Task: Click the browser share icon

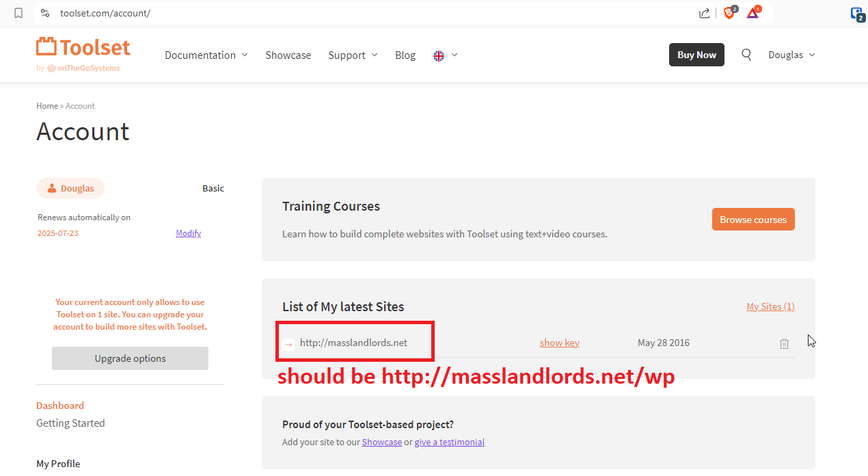Action: pyautogui.click(x=704, y=13)
